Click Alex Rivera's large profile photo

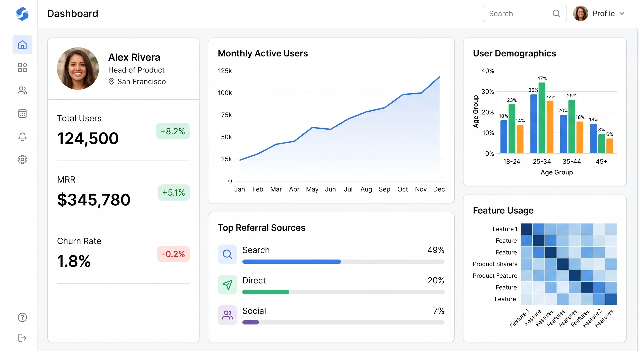(x=78, y=69)
